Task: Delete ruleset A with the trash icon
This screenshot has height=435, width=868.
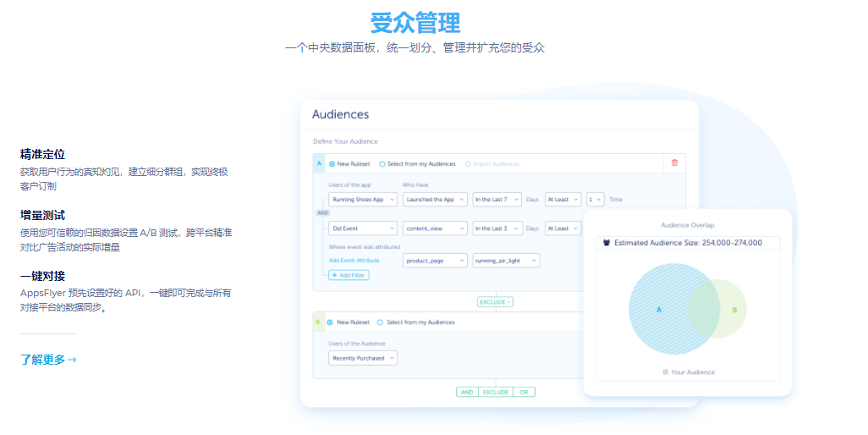Action: [x=674, y=162]
